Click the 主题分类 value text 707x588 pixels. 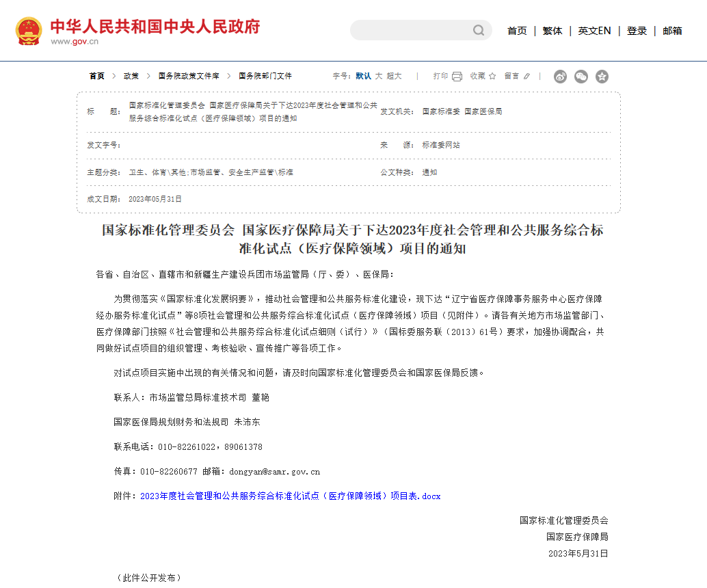(x=211, y=172)
